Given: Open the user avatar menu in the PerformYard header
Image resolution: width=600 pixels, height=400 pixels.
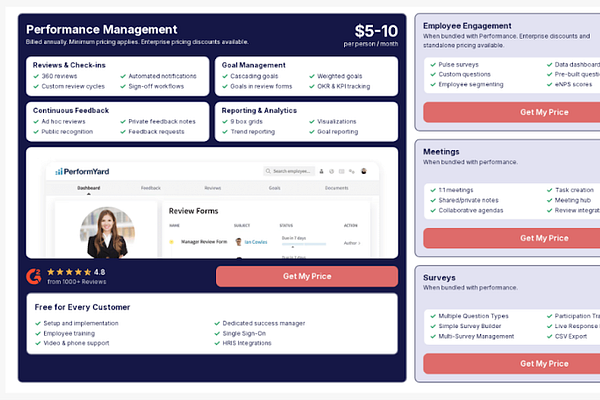Looking at the screenshot, I should click(x=364, y=171).
